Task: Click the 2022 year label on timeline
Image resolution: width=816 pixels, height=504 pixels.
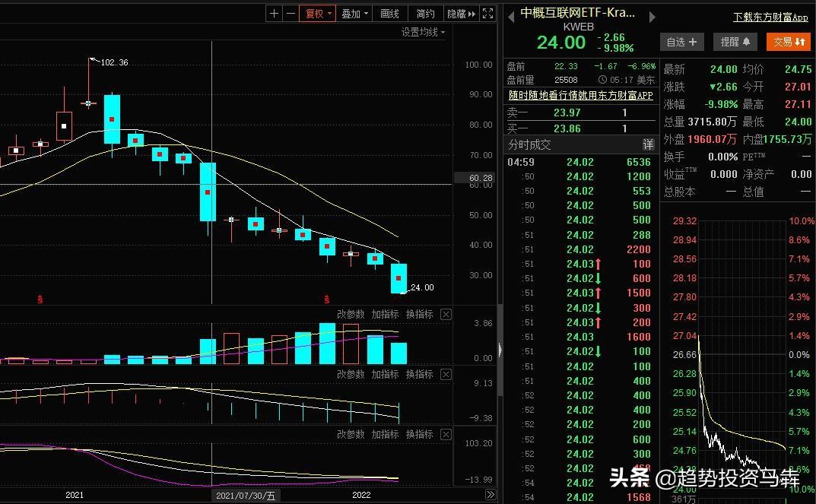Action: click(x=361, y=495)
